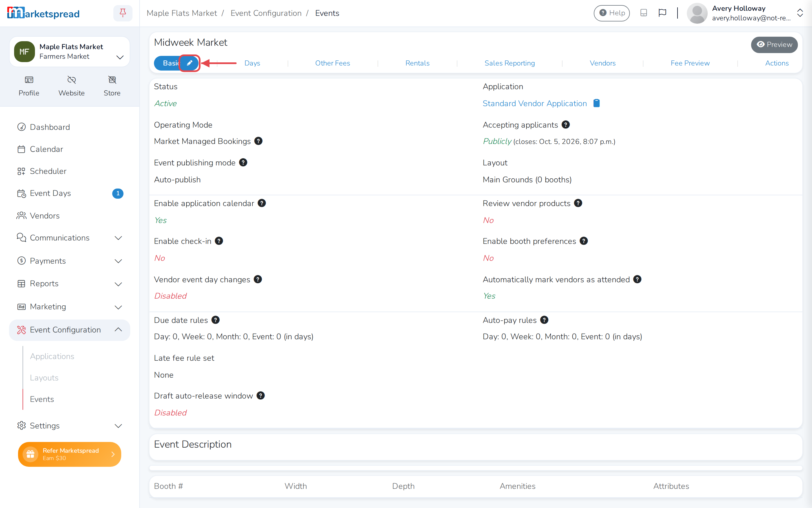Screen dimensions: 812x508
Task: Click the flag icon in header
Action: [662, 13]
